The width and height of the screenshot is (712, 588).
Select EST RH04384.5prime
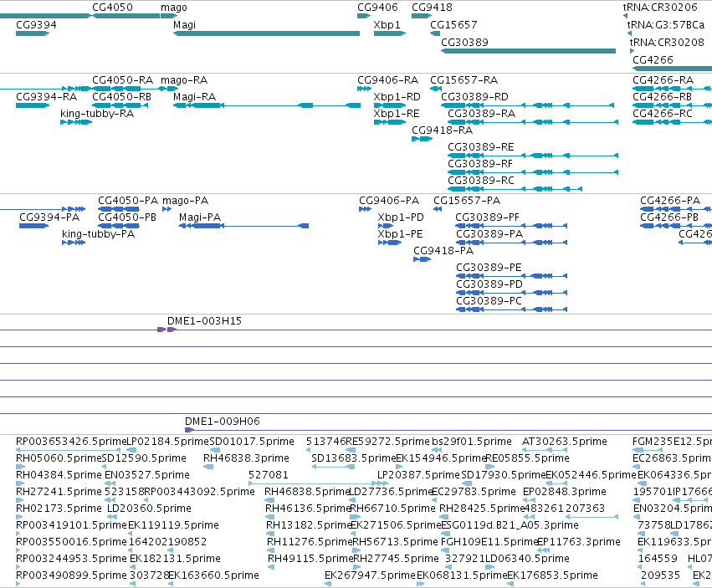(x=19, y=484)
